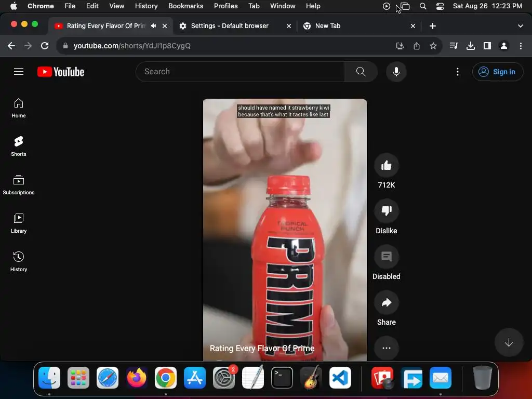Open the View menu
Screen dimensions: 532x399
(116, 6)
